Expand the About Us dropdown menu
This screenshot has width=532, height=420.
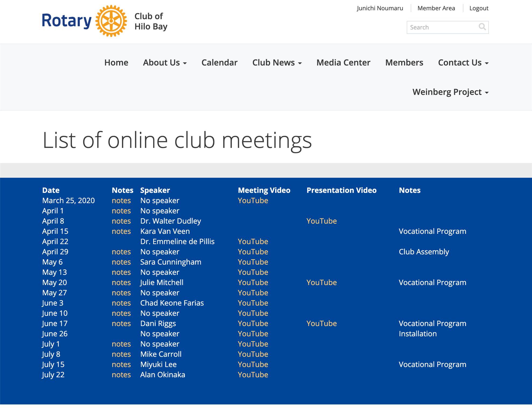pos(164,63)
